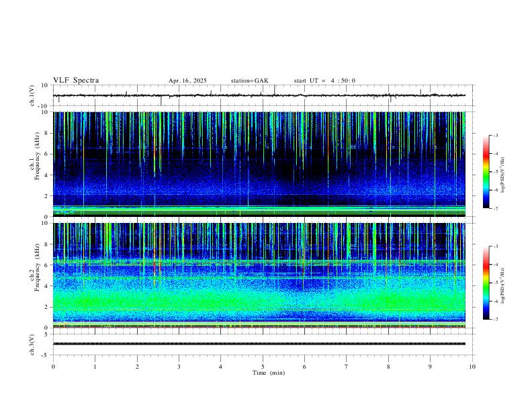The width and height of the screenshot is (532, 411).
Task: Click tick label 1 on the Time axis
Action: 95,367
